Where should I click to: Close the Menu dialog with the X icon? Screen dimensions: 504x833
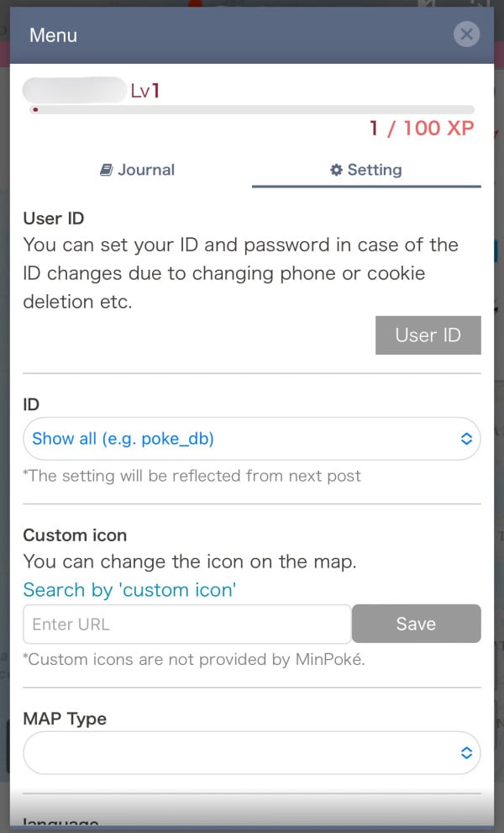click(465, 34)
